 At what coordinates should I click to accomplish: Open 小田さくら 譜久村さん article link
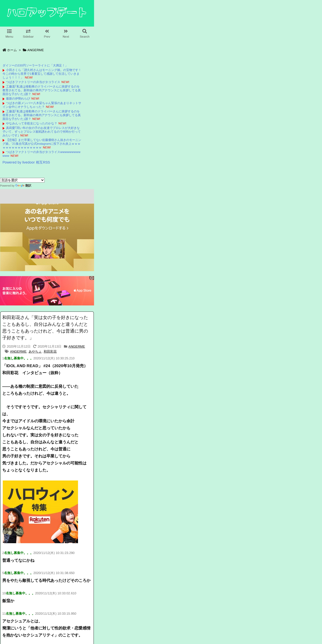pos(42,74)
